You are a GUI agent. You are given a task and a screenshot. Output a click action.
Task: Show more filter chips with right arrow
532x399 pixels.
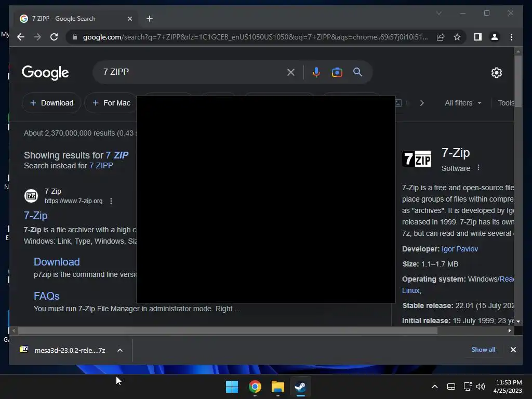[x=422, y=103]
